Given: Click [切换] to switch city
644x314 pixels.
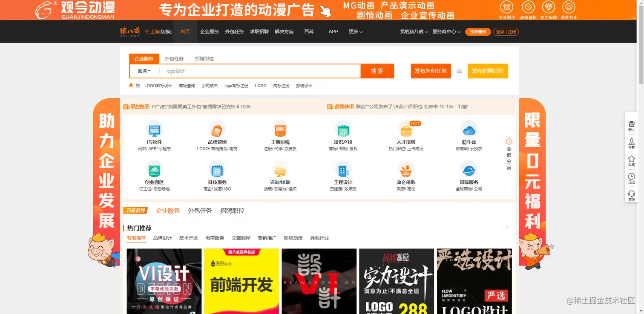Looking at the screenshot, I should click(166, 32).
